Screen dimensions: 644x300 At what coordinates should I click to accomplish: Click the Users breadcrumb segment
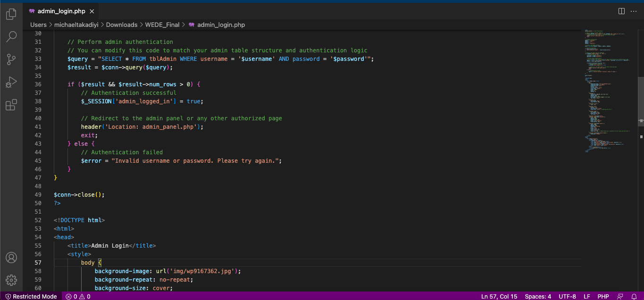(38, 25)
